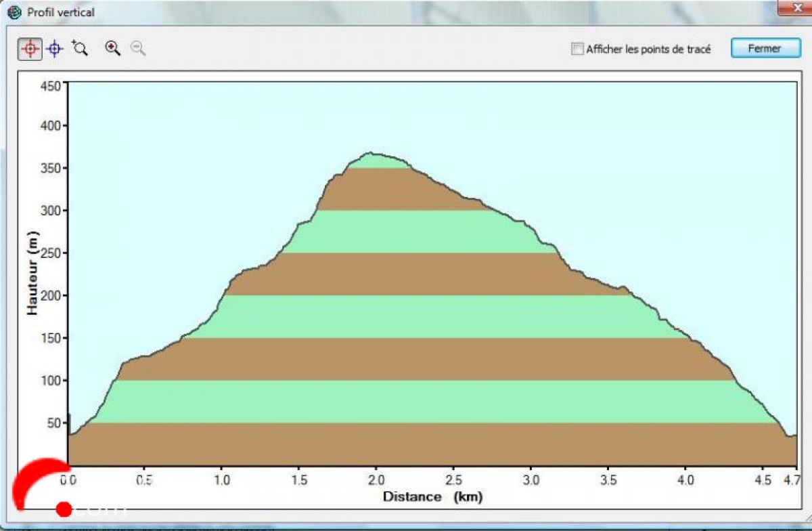Image resolution: width=812 pixels, height=531 pixels.
Task: Activate the zoom-to-area magnifier tool
Action: point(80,48)
